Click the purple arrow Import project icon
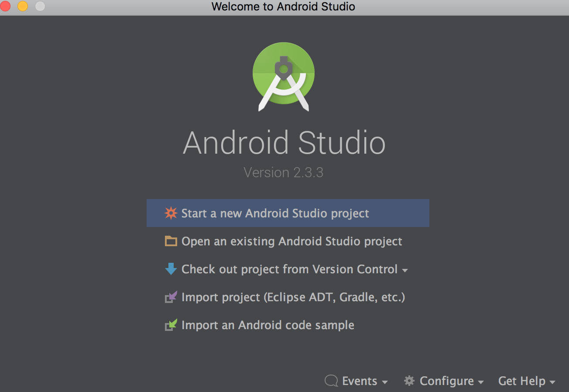Screen dimensions: 569x392 [x=171, y=297]
